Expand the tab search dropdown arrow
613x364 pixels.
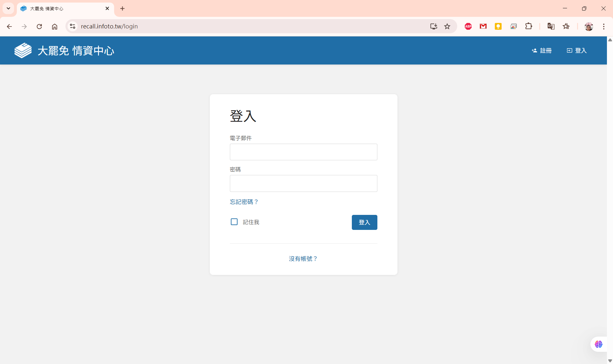[8, 9]
